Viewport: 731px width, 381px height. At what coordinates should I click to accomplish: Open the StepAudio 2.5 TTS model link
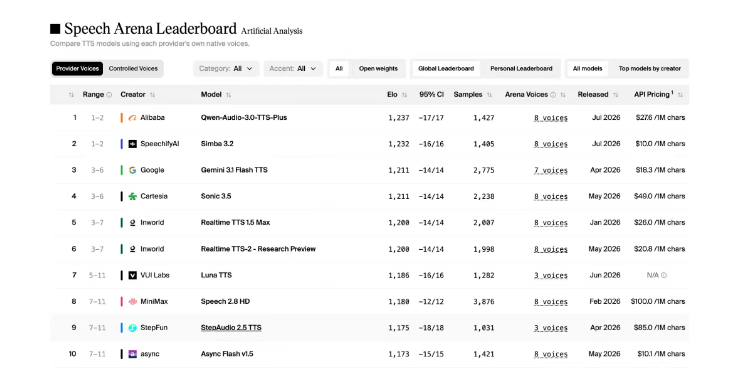pyautogui.click(x=231, y=328)
